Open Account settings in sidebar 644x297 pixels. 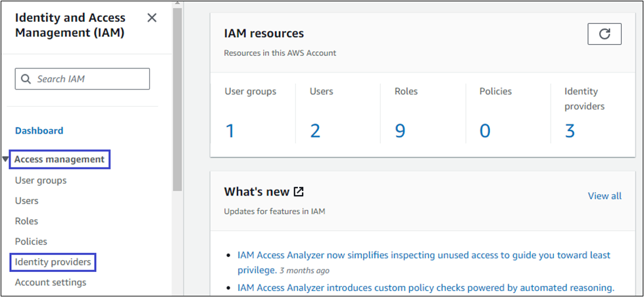(x=51, y=283)
